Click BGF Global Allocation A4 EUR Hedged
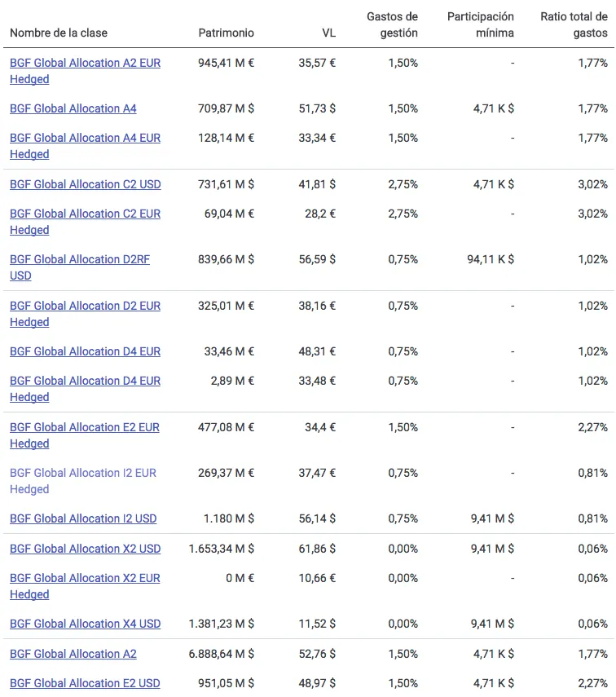Viewport: 616px width, 697px height. pos(85,138)
